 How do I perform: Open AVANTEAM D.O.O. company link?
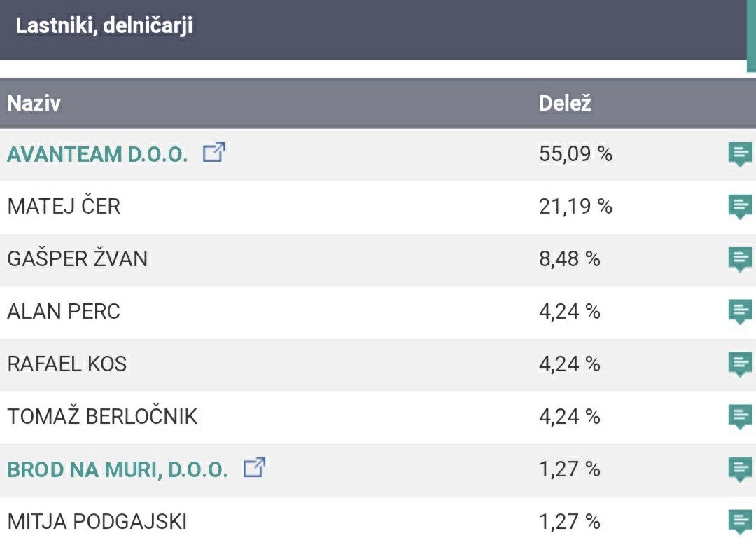(97, 155)
